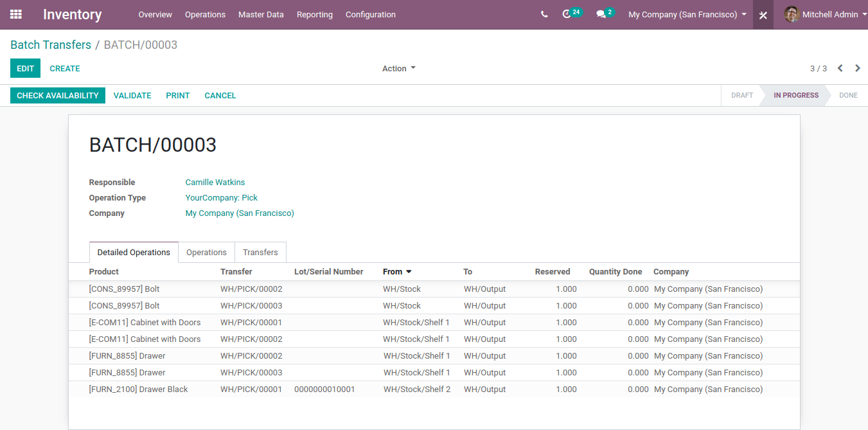This screenshot has height=430, width=868.
Task: Set stage to DONE in status bar
Action: click(x=848, y=95)
